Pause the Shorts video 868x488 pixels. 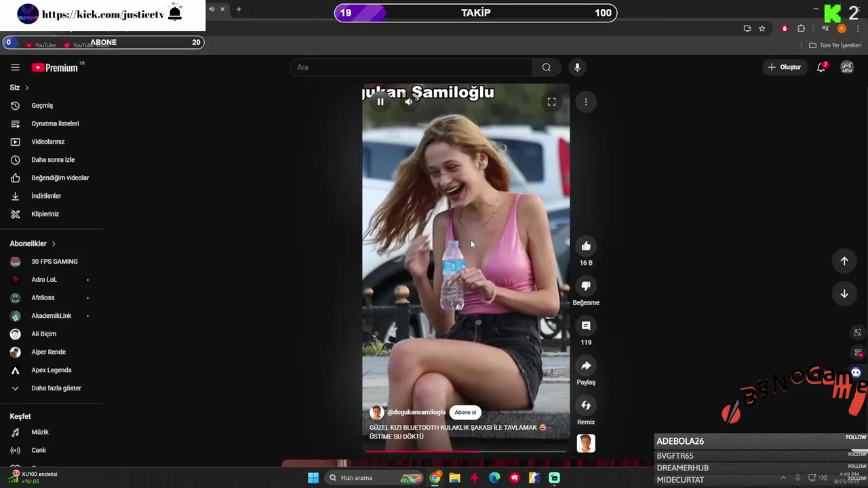[x=380, y=102]
